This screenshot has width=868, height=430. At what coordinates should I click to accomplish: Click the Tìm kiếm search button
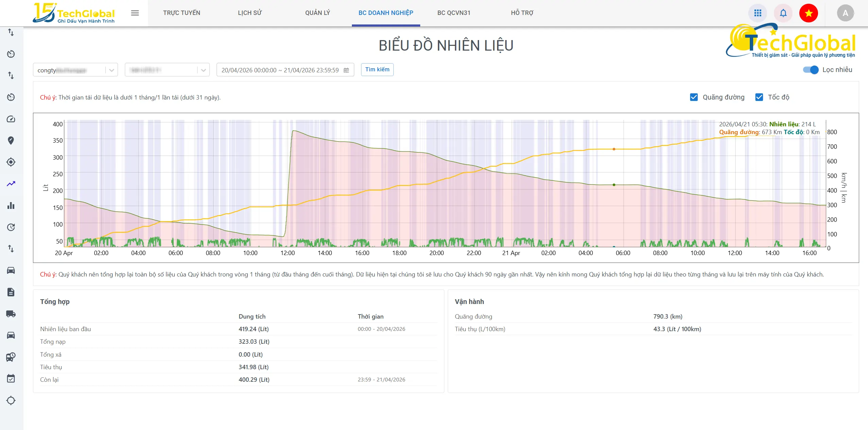coord(377,70)
